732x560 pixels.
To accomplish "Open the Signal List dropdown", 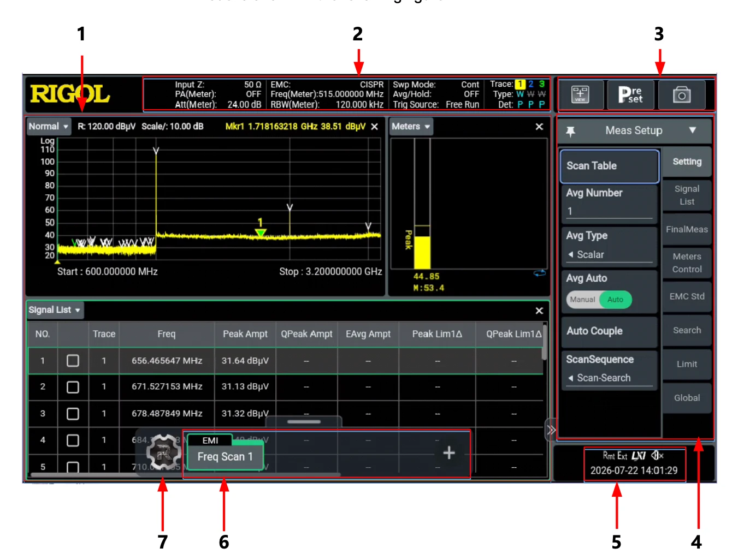I will (x=55, y=310).
